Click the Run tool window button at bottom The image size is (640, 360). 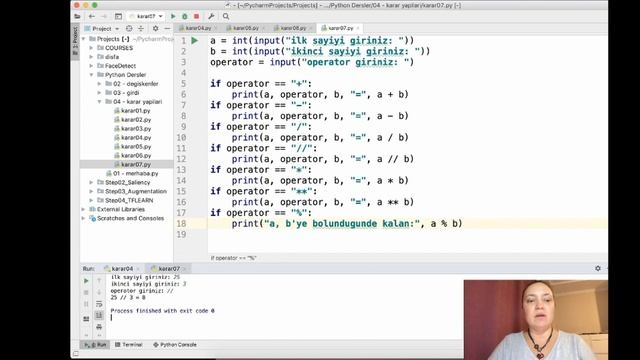click(95, 345)
